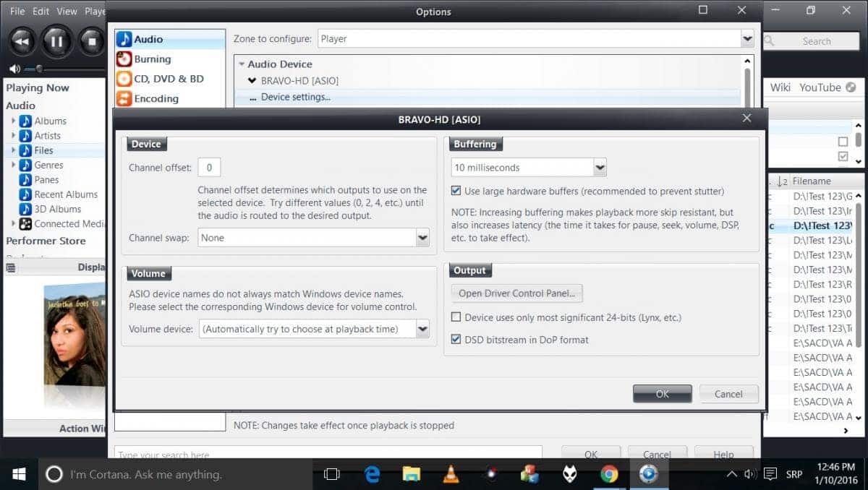Viewport: 868px width, 490px height.
Task: Open the action center notifications icon
Action: (x=770, y=475)
